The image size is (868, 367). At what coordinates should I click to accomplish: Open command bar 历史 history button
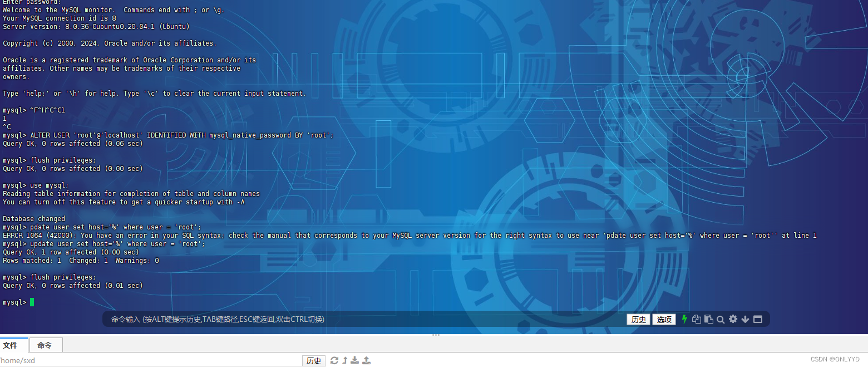(638, 319)
